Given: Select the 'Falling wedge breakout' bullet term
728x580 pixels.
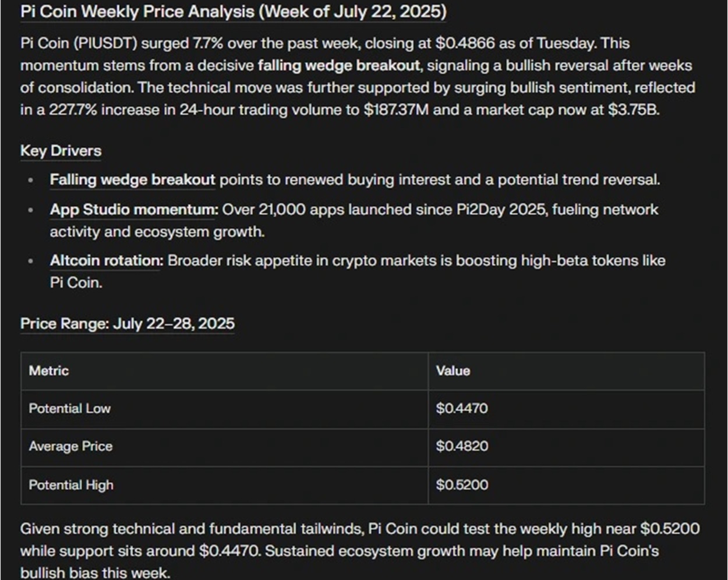Looking at the screenshot, I should pos(132,180).
